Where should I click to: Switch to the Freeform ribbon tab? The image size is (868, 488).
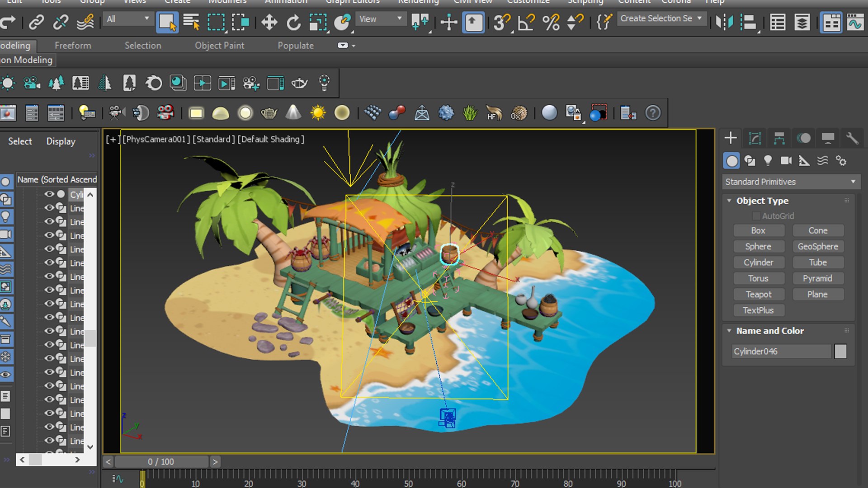pos(73,45)
